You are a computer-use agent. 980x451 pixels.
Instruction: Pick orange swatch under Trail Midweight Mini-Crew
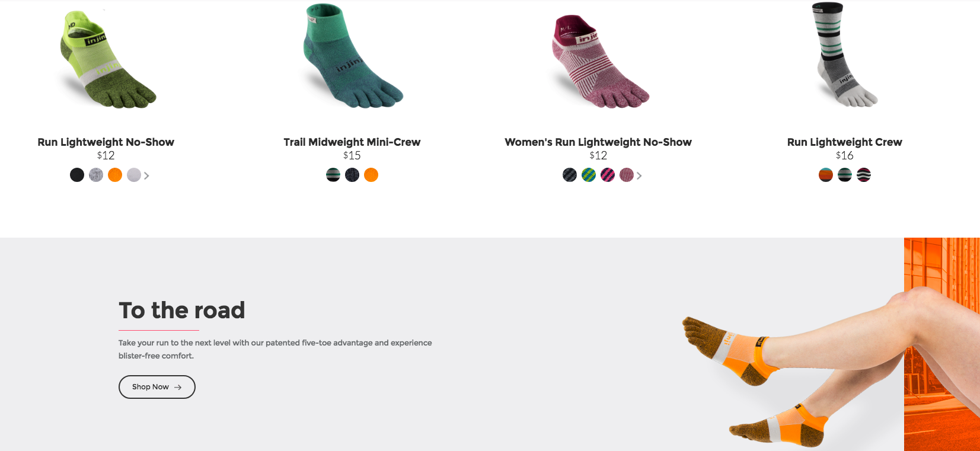[x=371, y=175]
